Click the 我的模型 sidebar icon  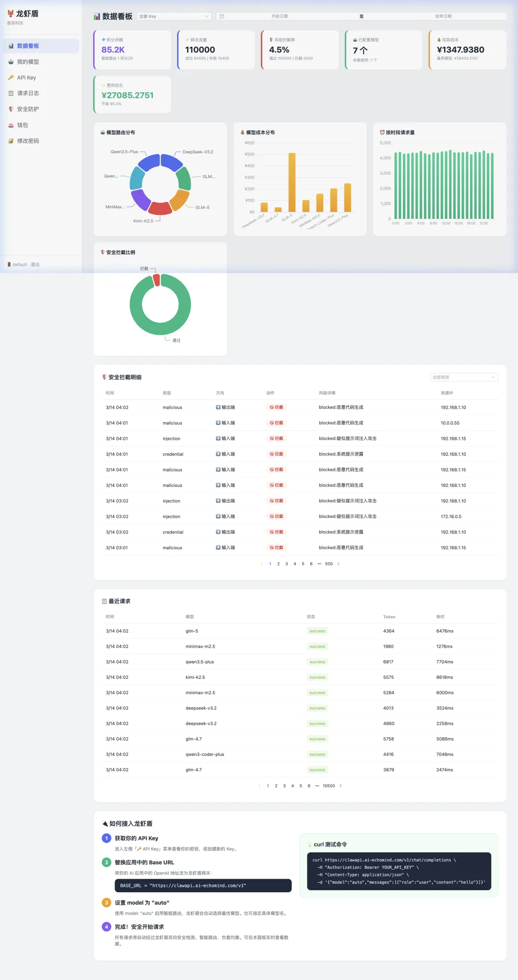(11, 62)
